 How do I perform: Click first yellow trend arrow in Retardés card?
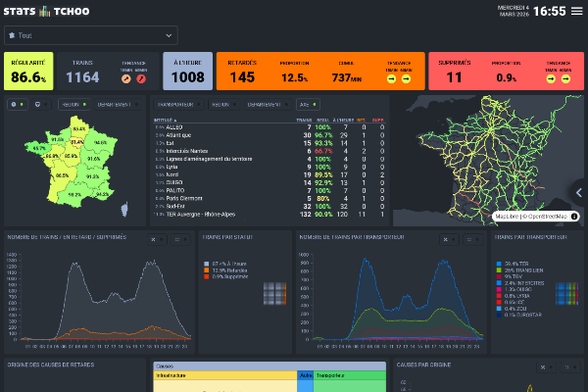[x=391, y=79]
